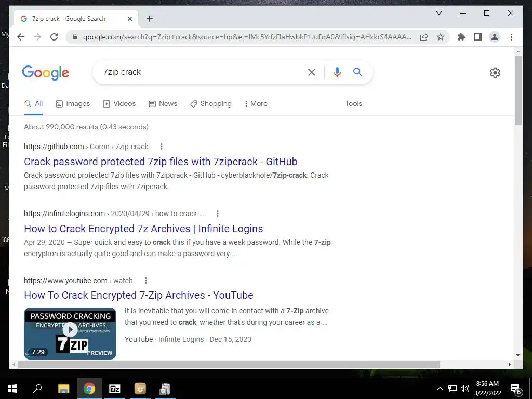Viewport: 532px width, 399px height.
Task: Submit search with magnifier icon
Action: point(357,72)
